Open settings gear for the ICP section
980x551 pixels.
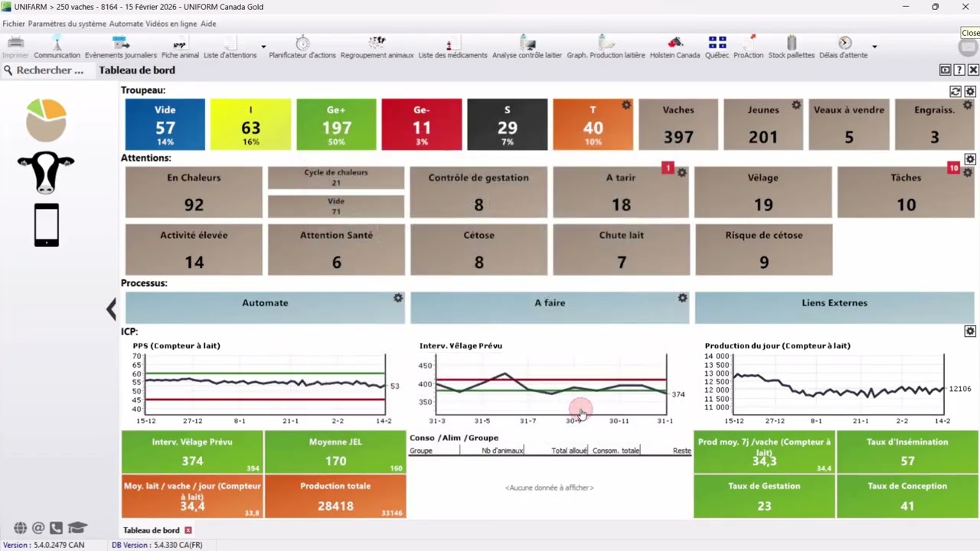(970, 331)
